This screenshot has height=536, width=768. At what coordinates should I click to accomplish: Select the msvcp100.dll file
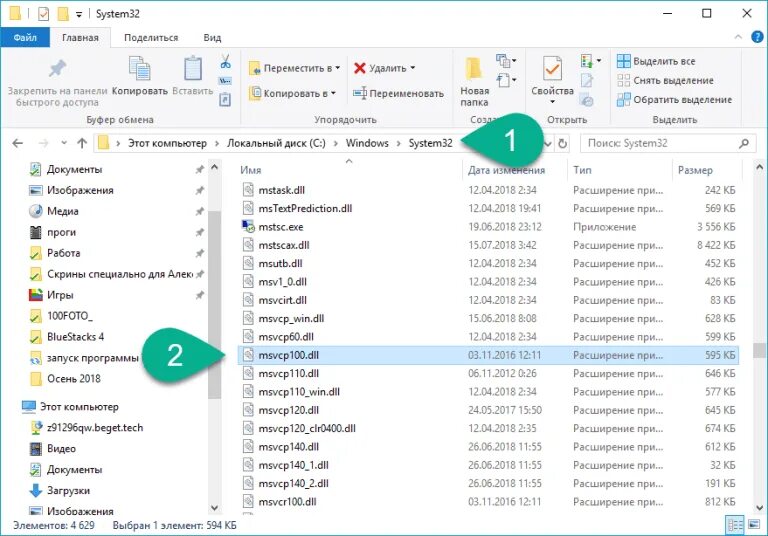(x=488, y=355)
